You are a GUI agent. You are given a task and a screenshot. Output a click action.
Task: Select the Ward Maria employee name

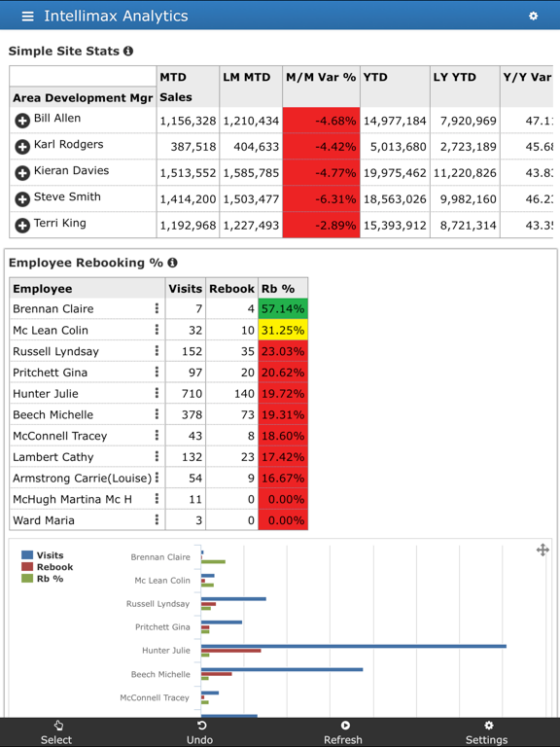(44, 520)
